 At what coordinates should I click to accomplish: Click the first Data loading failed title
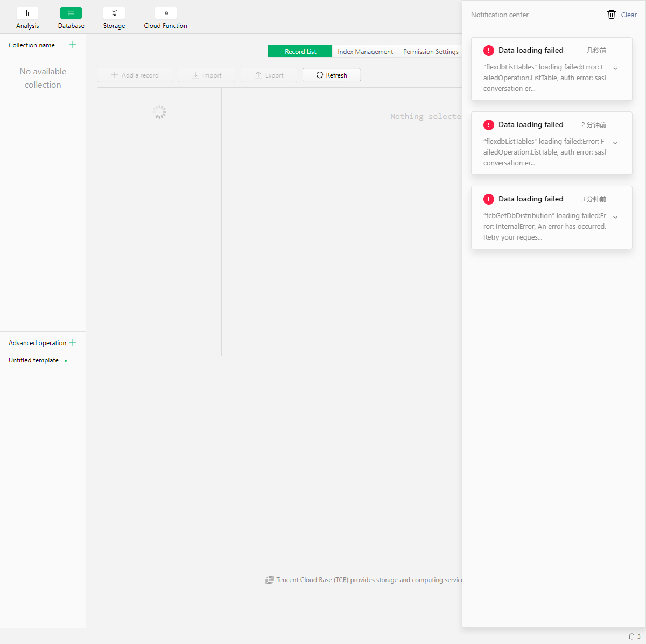pos(531,50)
